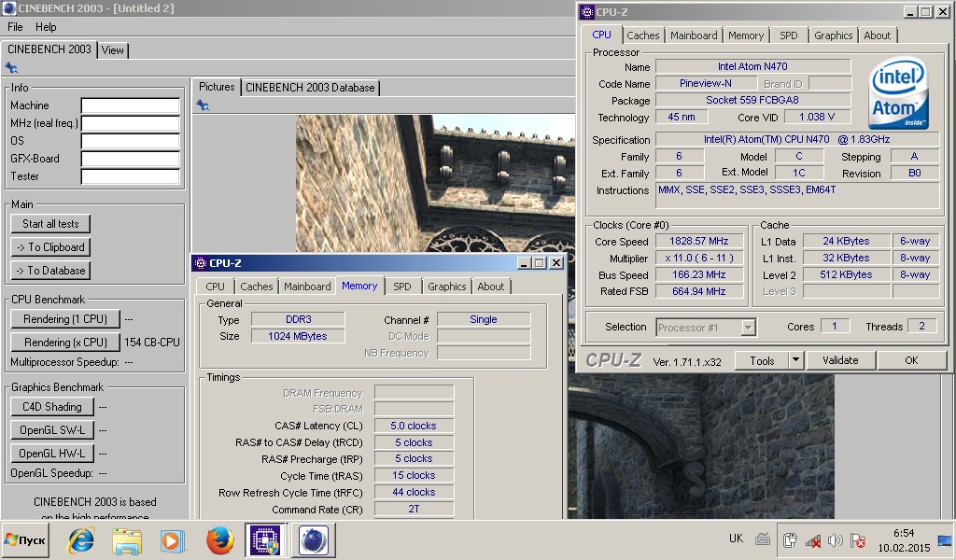Image resolution: width=956 pixels, height=560 pixels.
Task: Run Rendering (1 CPU) benchmark
Action: click(x=65, y=318)
